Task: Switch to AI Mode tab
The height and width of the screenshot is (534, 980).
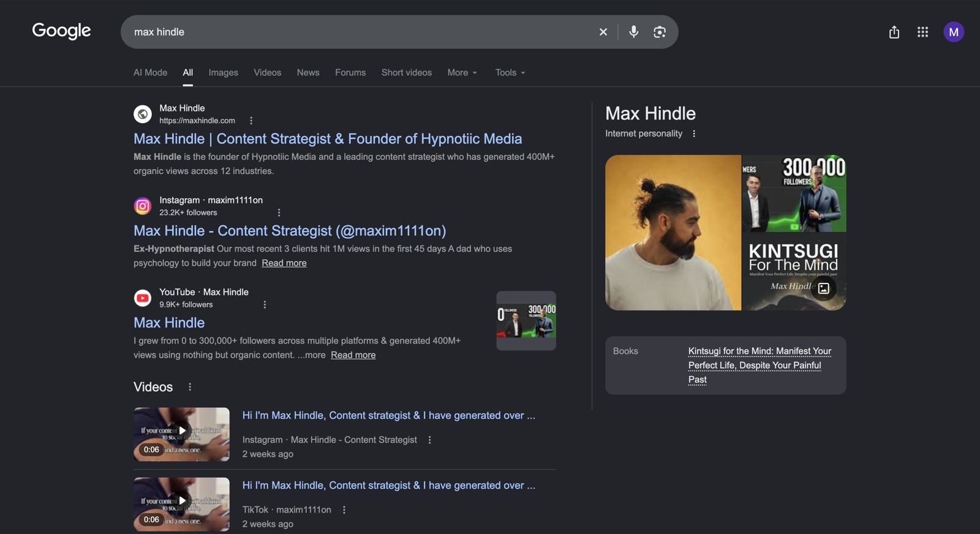Action: tap(150, 72)
